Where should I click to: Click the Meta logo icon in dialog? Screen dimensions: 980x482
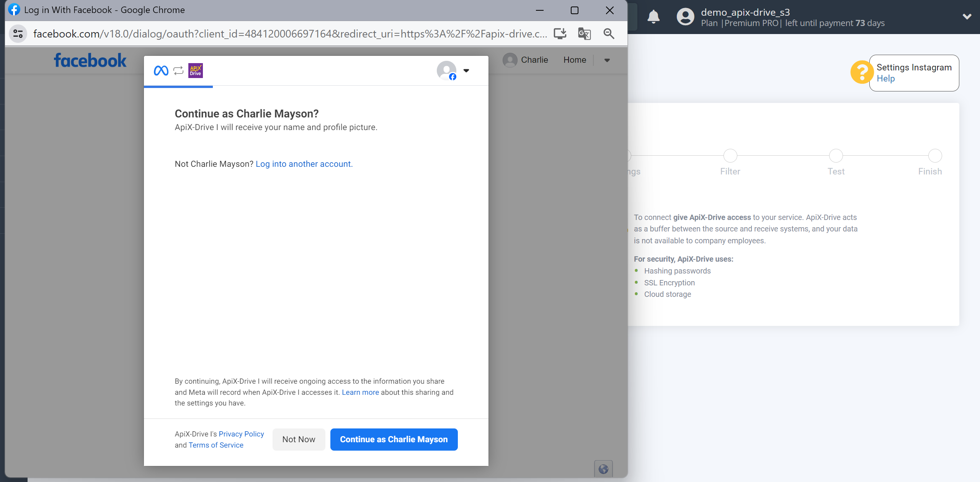[162, 70]
